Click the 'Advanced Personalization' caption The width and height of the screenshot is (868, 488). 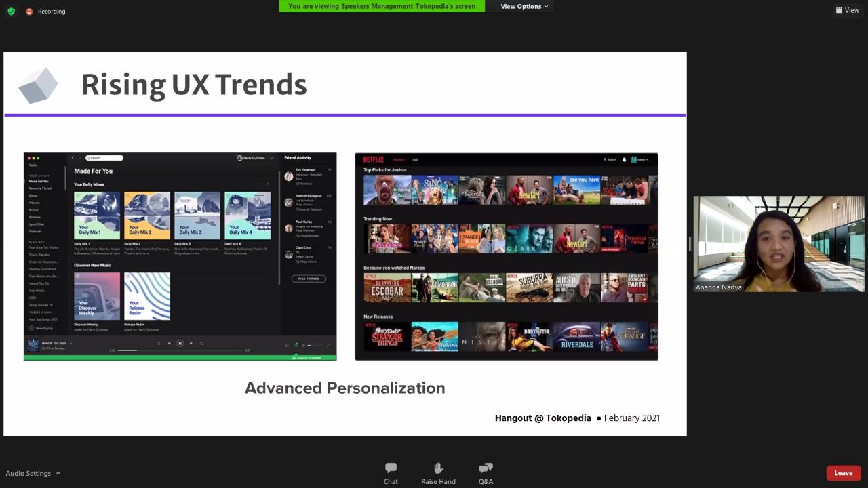coord(344,388)
